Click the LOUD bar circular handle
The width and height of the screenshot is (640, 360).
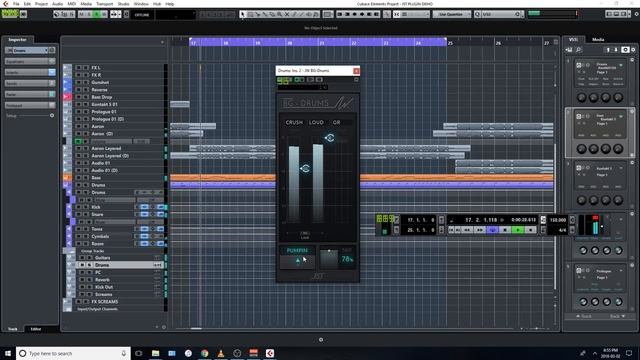pyautogui.click(x=330, y=138)
